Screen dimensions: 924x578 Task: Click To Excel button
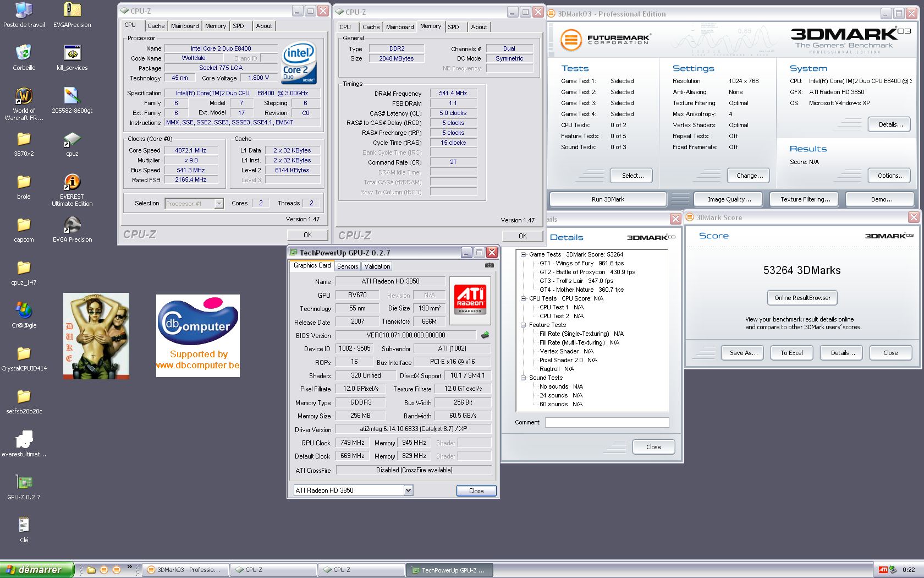(791, 353)
